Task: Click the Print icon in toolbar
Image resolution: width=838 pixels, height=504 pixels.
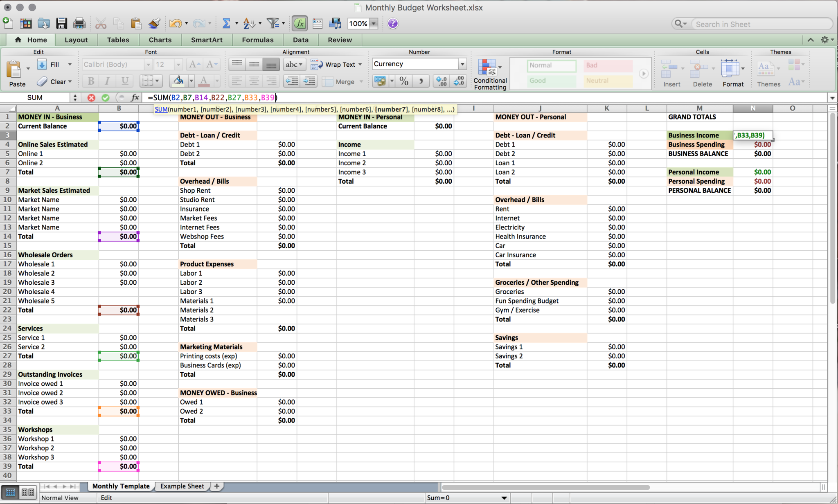Action: point(79,23)
